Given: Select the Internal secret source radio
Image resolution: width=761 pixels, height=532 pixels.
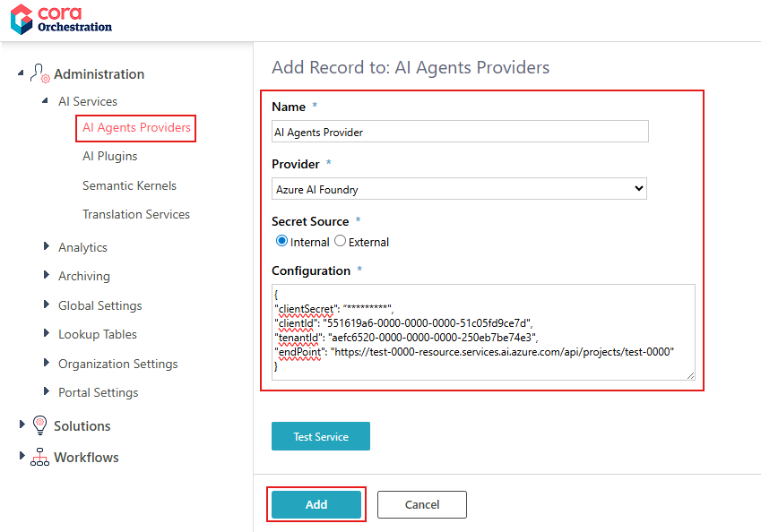Looking at the screenshot, I should point(281,241).
